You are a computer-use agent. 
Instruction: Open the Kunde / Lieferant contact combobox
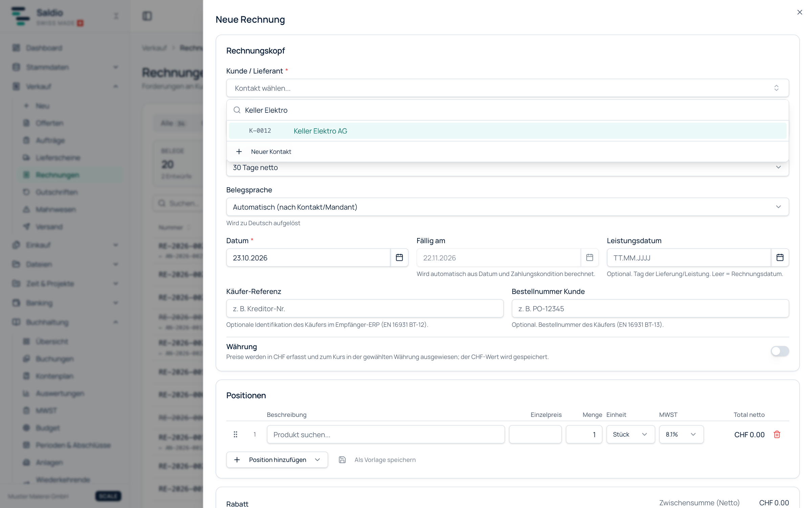[507, 88]
